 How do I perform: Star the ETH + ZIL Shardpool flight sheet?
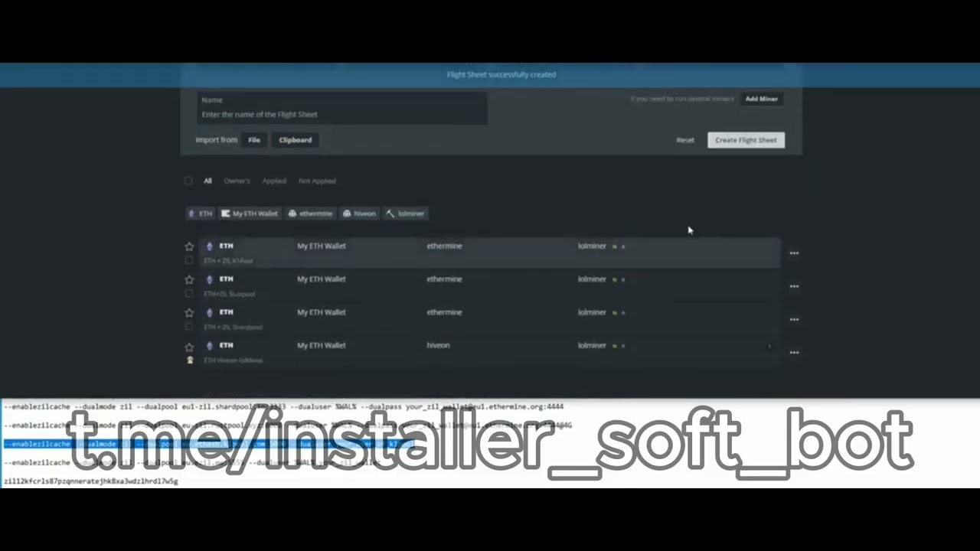click(189, 312)
